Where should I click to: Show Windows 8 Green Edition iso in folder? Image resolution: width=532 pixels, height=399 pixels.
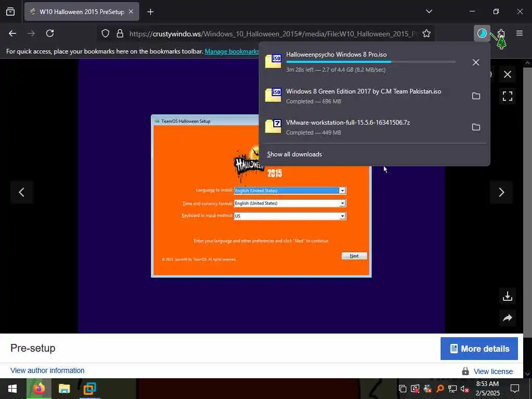tap(476, 96)
